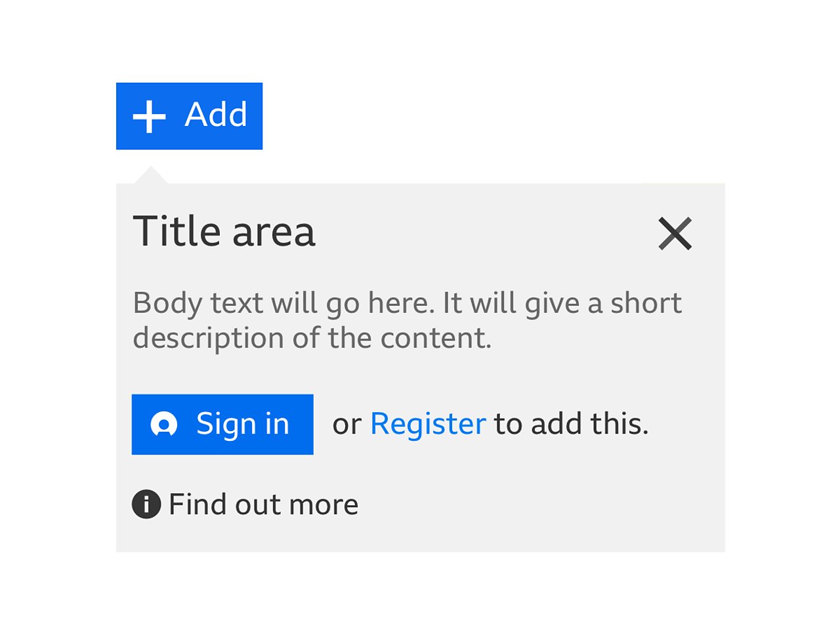This screenshot has width=840, height=641.
Task: Click the plus icon on the Add button
Action: tap(150, 117)
